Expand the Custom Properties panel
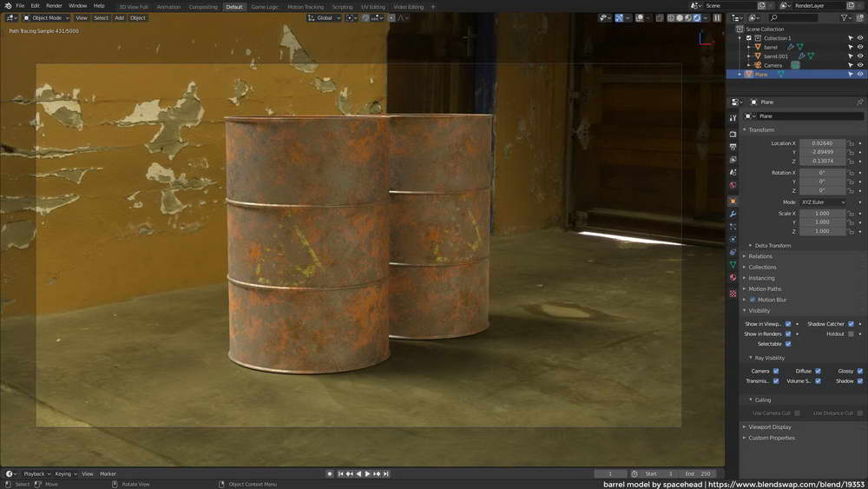Screen dimensions: 868x489 (x=771, y=438)
